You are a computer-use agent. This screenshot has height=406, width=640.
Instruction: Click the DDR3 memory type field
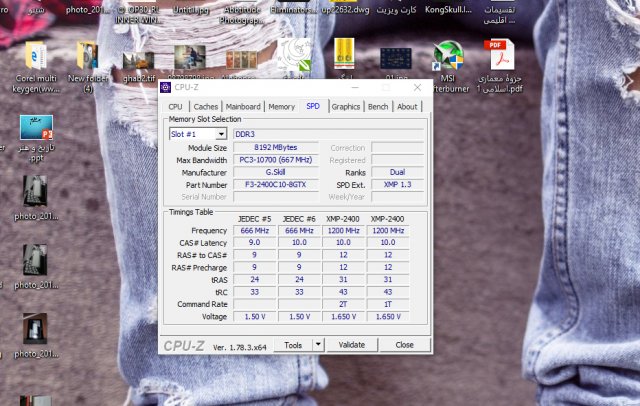click(329, 134)
